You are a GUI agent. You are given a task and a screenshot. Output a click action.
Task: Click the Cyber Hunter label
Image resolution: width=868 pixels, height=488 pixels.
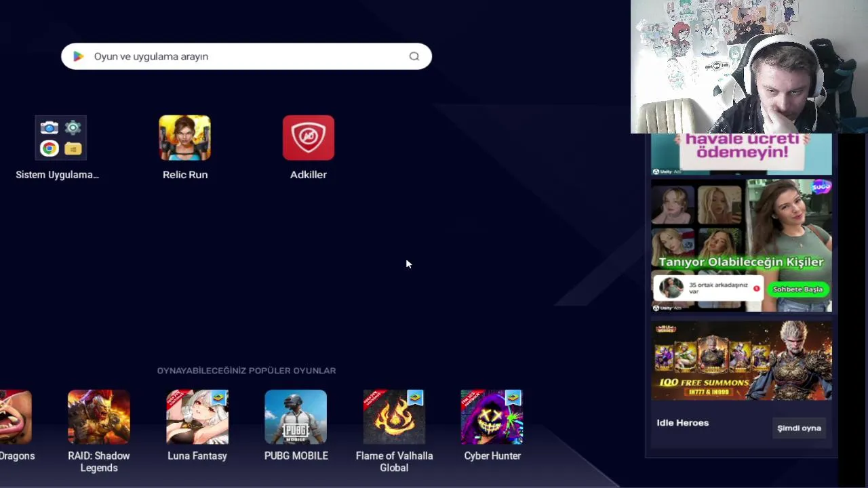[492, 456]
